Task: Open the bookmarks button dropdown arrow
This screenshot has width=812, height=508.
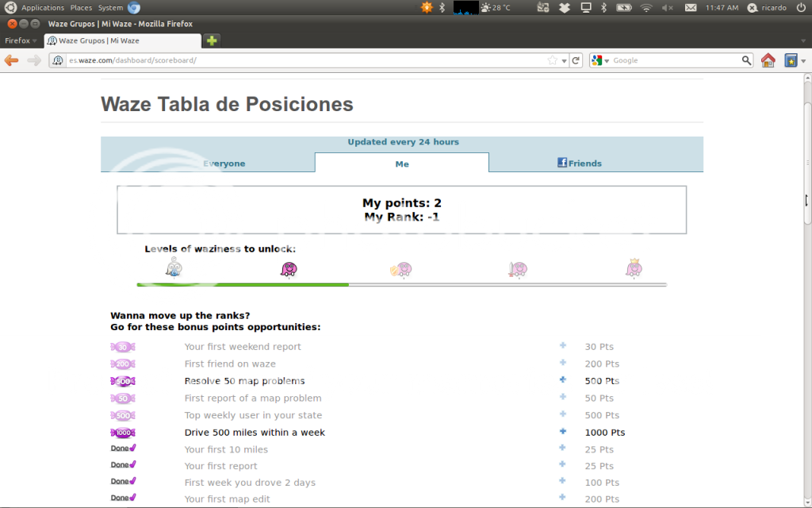Action: pyautogui.click(x=803, y=61)
